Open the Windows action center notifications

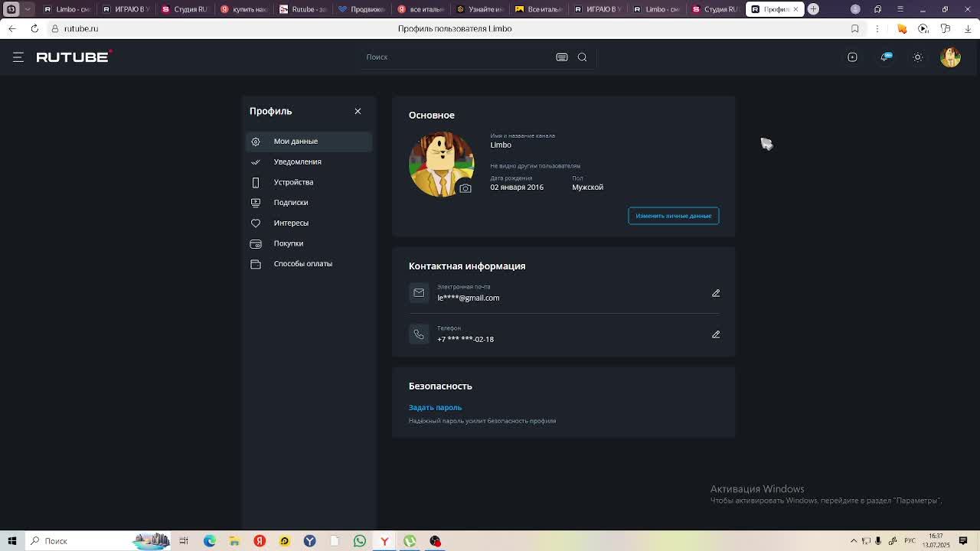point(963,541)
